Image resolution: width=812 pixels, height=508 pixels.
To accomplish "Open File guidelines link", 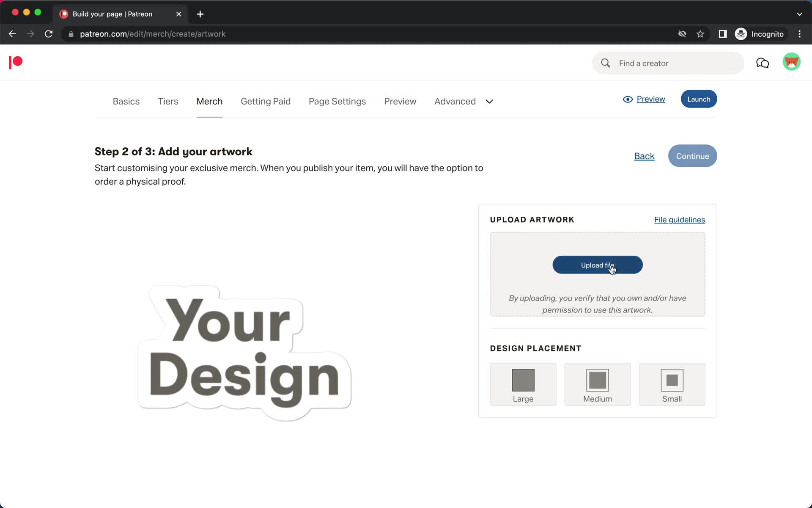I will click(680, 219).
